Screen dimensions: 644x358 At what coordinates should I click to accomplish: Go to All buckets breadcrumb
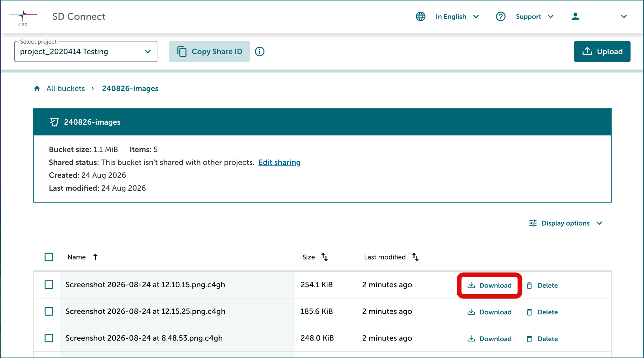click(65, 88)
